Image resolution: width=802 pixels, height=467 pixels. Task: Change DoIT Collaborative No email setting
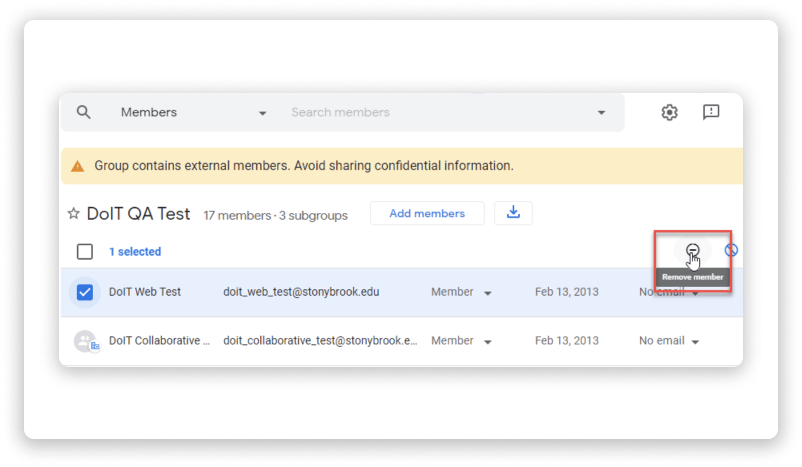point(669,341)
